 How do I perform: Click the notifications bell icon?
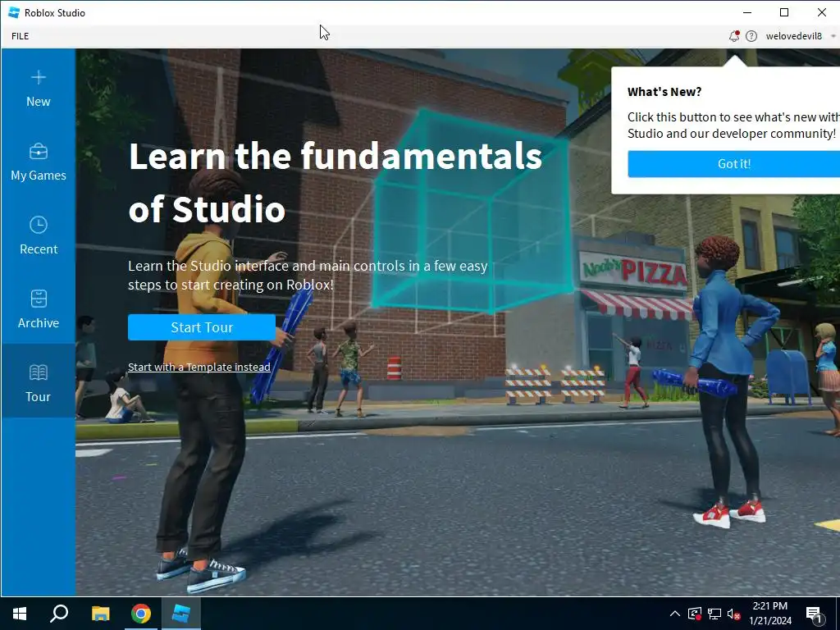coord(734,36)
